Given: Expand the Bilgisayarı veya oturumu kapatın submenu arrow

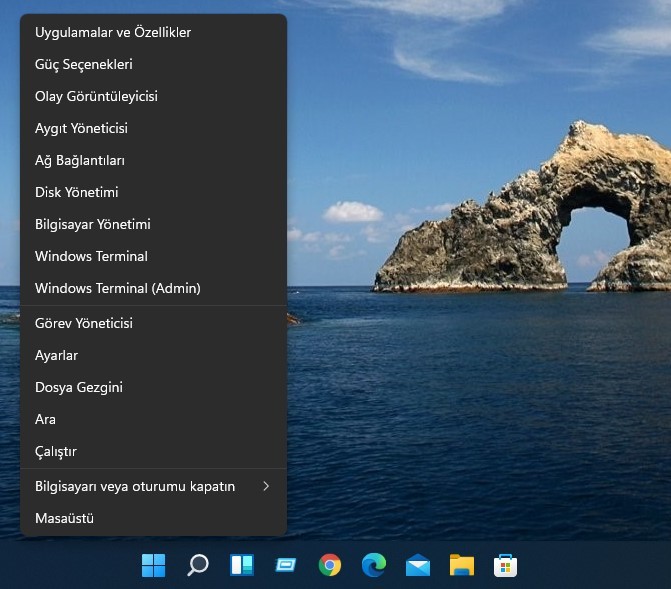Looking at the screenshot, I should coord(266,486).
